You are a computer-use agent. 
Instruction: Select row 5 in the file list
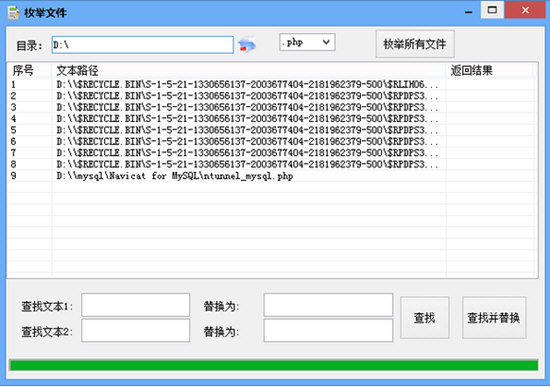click(x=272, y=130)
